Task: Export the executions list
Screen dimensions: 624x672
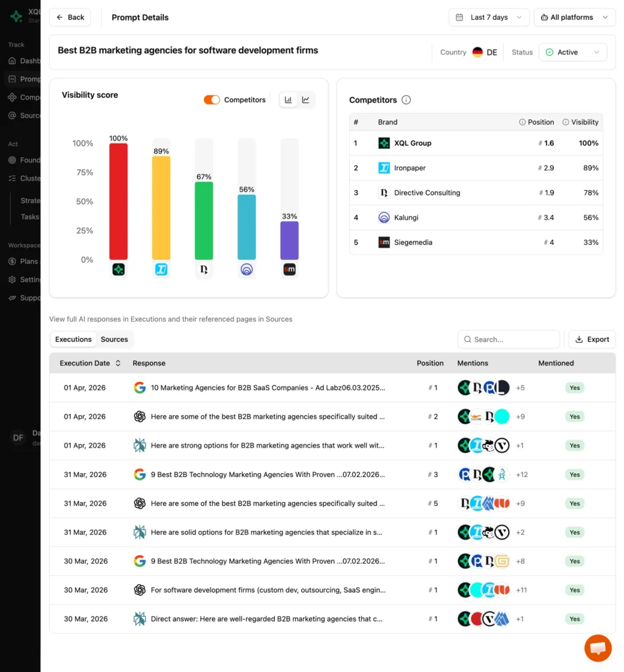Action: pyautogui.click(x=592, y=339)
